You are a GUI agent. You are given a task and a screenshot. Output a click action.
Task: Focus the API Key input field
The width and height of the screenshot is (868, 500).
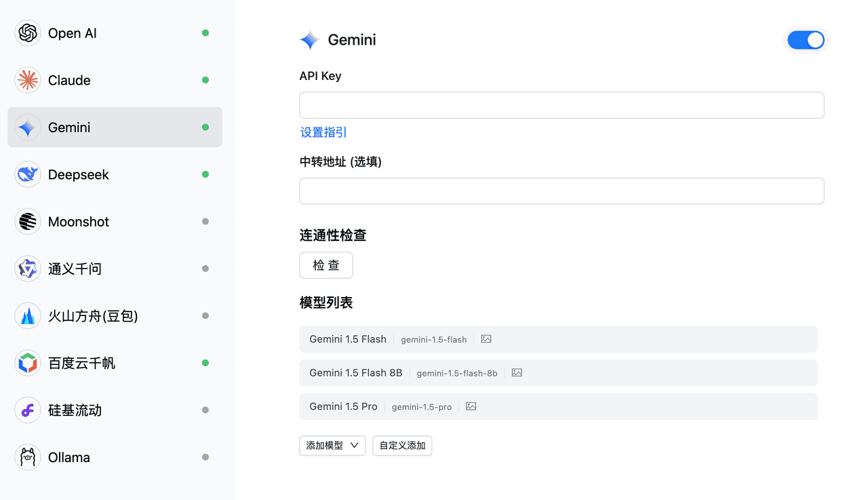pos(561,105)
